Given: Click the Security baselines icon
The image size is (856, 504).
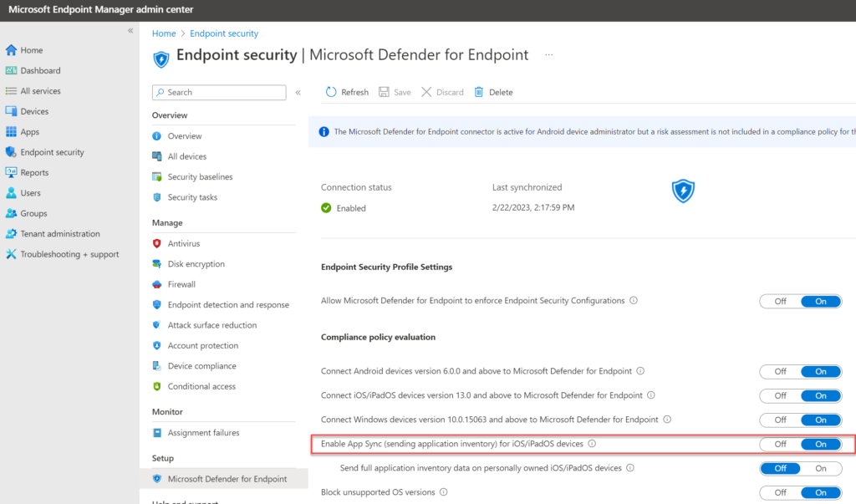Looking at the screenshot, I should (156, 177).
